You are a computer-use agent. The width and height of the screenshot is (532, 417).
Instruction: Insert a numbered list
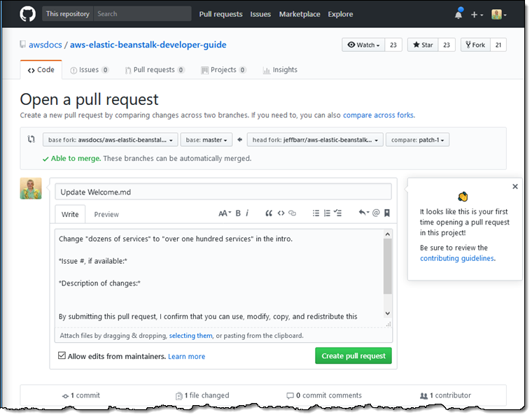click(327, 213)
